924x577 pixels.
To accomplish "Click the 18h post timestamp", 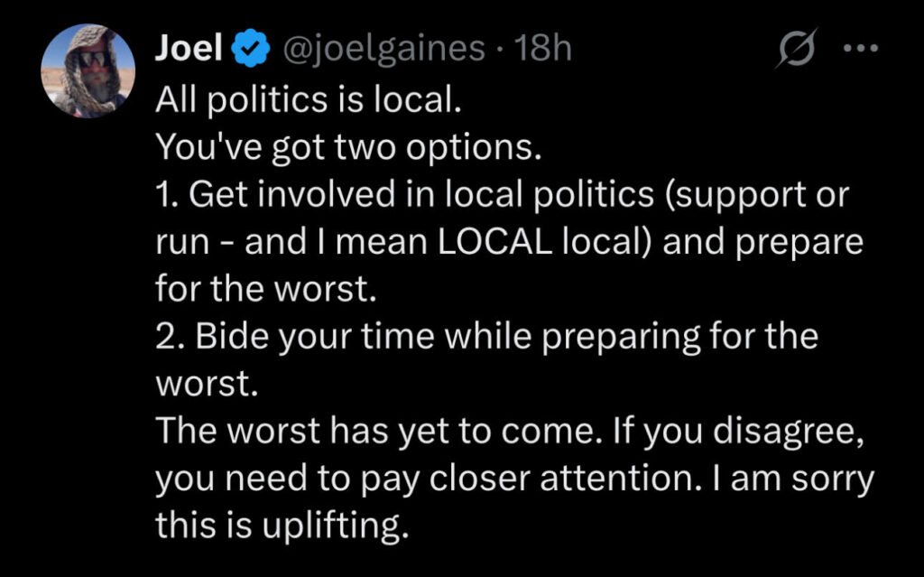I will (541, 49).
